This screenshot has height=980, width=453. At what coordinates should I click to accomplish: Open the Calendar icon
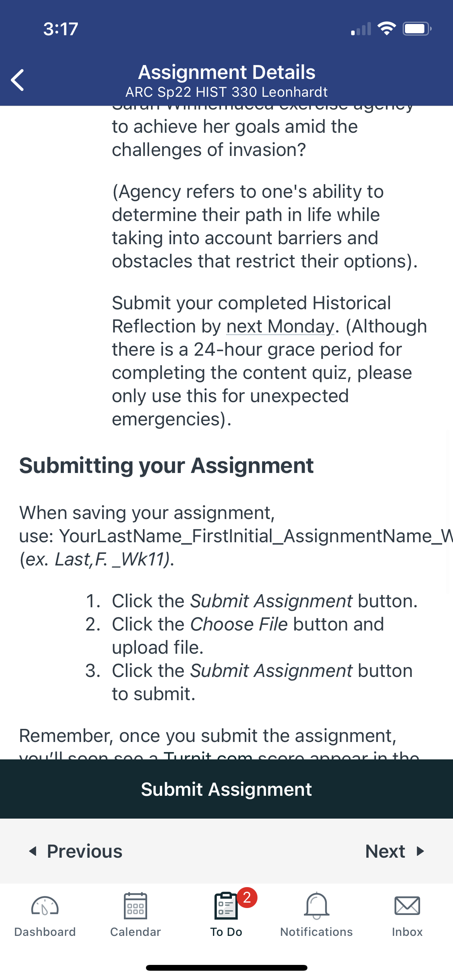pyautogui.click(x=136, y=906)
